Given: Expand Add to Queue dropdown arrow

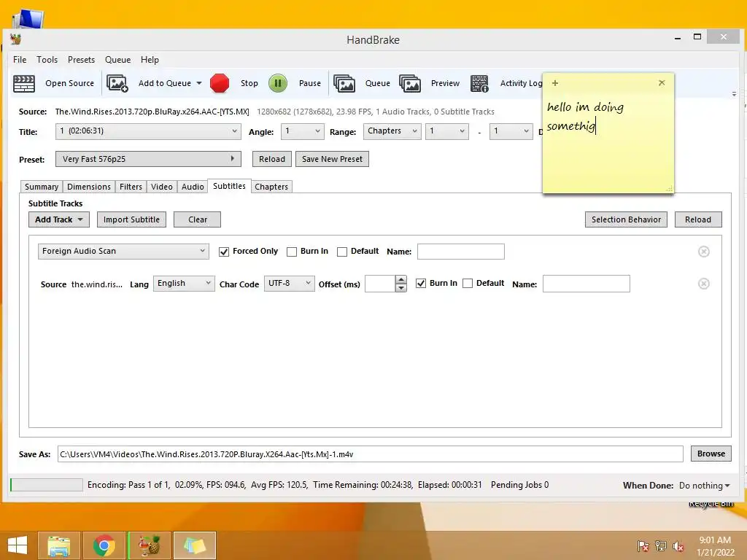Looking at the screenshot, I should point(199,83).
